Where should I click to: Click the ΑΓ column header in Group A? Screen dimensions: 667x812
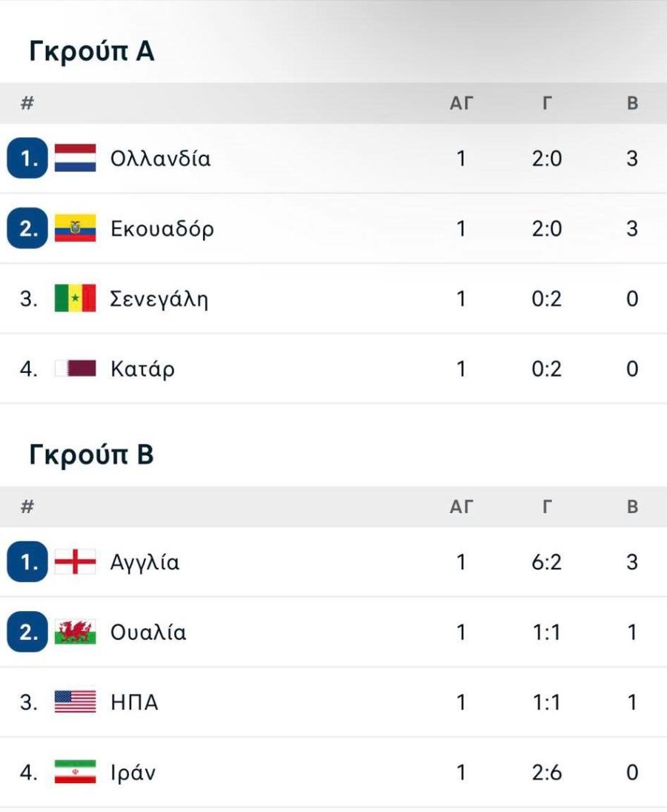(x=461, y=103)
